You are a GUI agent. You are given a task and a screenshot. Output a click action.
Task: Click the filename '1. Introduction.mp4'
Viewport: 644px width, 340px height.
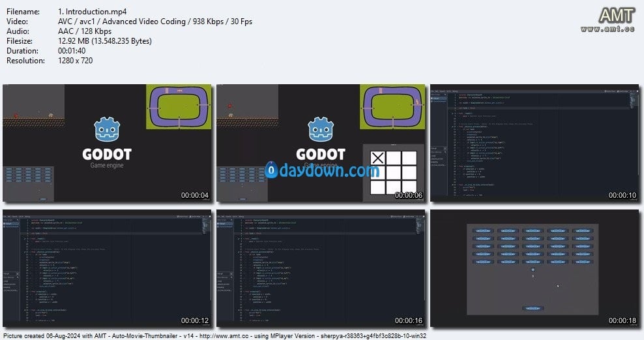[93, 12]
